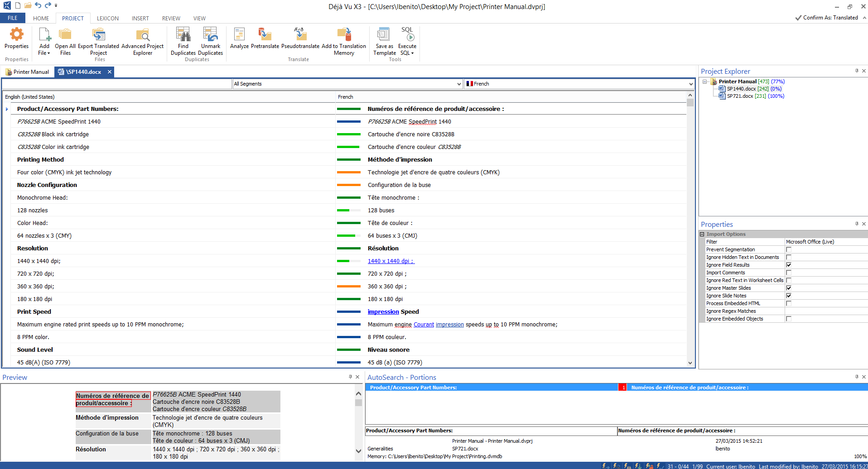Open the All Segments filter dropdown
The width and height of the screenshot is (868, 469).
pyautogui.click(x=459, y=84)
